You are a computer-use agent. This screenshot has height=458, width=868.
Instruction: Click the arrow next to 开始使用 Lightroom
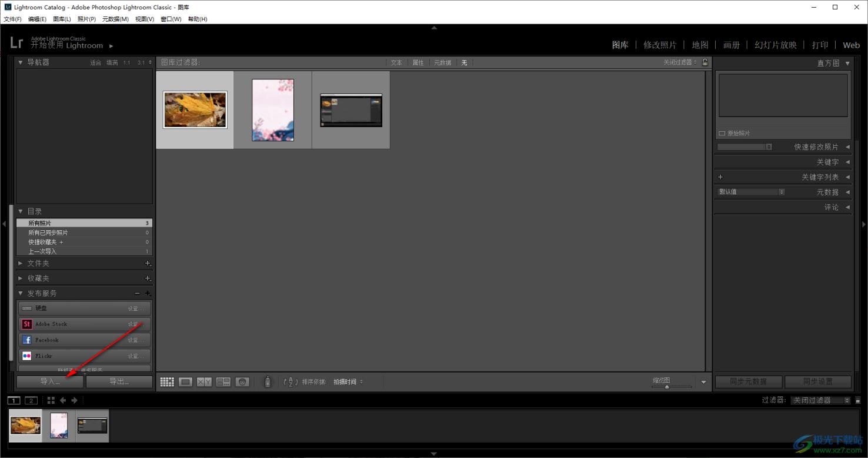click(x=111, y=46)
